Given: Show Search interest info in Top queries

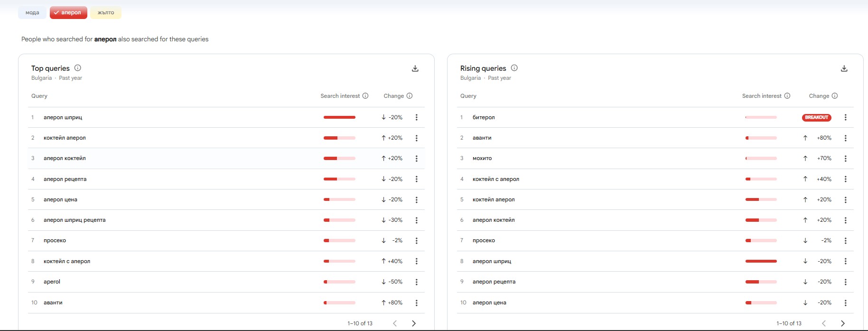Looking at the screenshot, I should pos(365,96).
